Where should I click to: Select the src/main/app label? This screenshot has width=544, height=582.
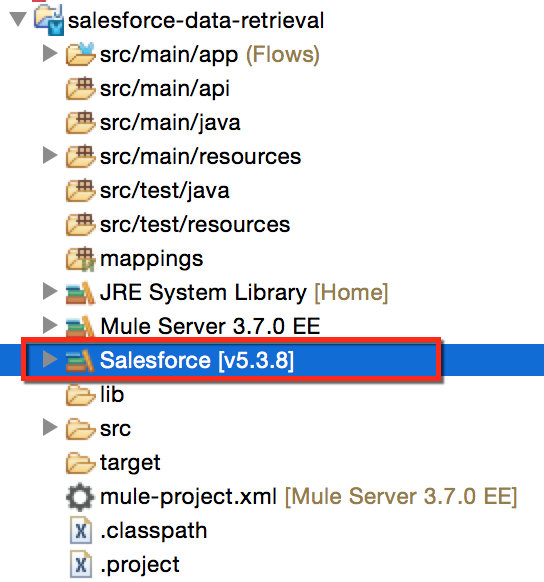(169, 55)
